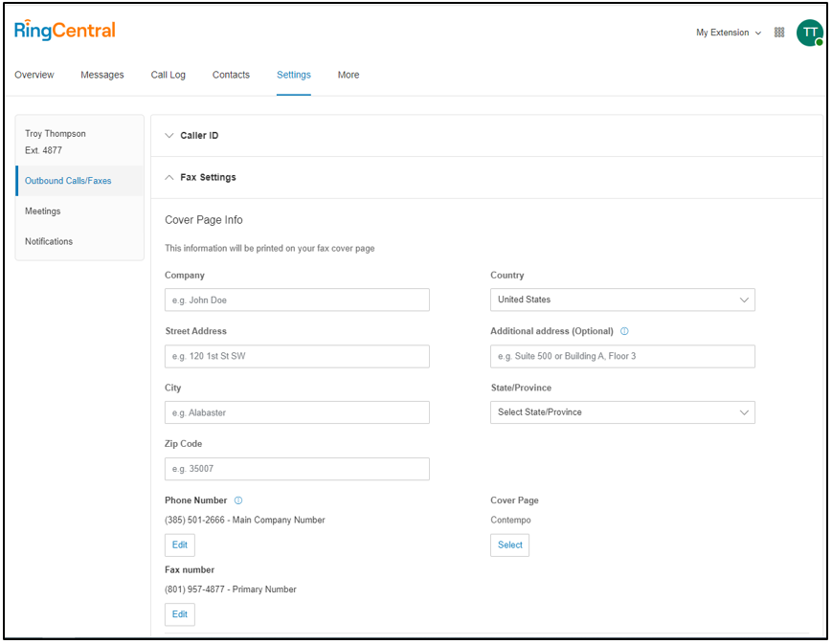832x644 pixels.
Task: Open the Call Log tab
Action: pos(169,75)
